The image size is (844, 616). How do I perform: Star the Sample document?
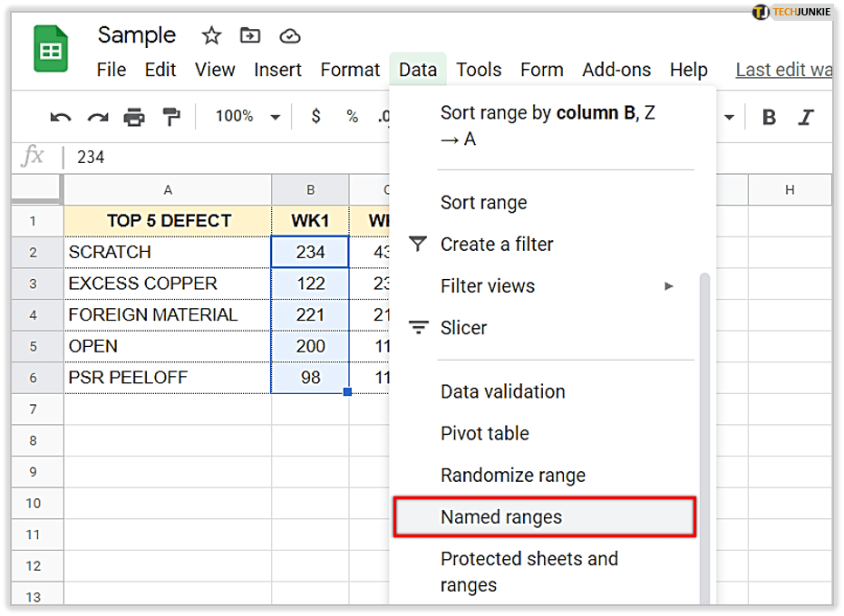pos(211,36)
